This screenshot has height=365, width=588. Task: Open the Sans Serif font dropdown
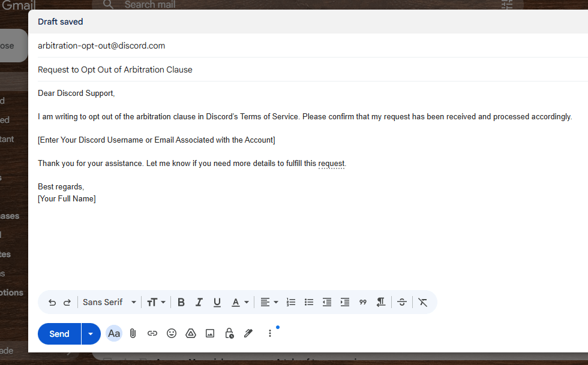pos(109,303)
